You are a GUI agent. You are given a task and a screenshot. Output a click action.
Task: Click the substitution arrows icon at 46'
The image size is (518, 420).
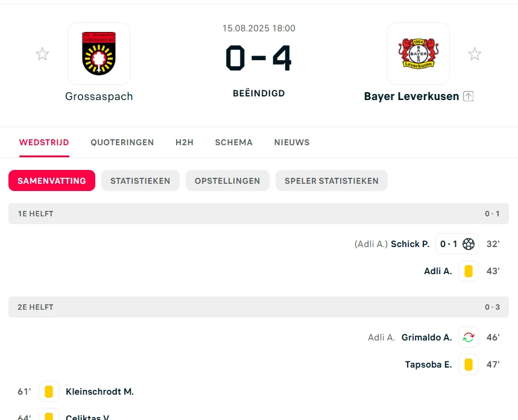[x=468, y=337]
